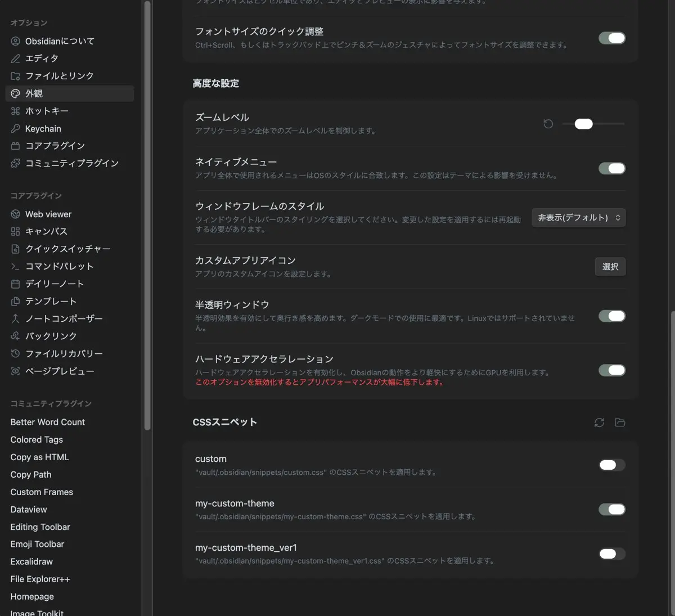
Task: Enable the custom CSS snippet toggle
Action: pyautogui.click(x=612, y=465)
